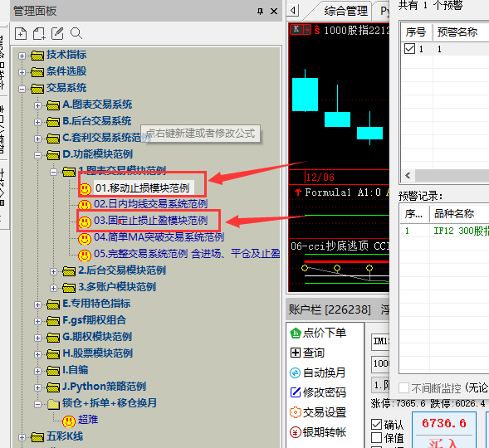This screenshot has width=489, height=448.
Task: Pin the 管理面板 panel
Action: point(260,12)
